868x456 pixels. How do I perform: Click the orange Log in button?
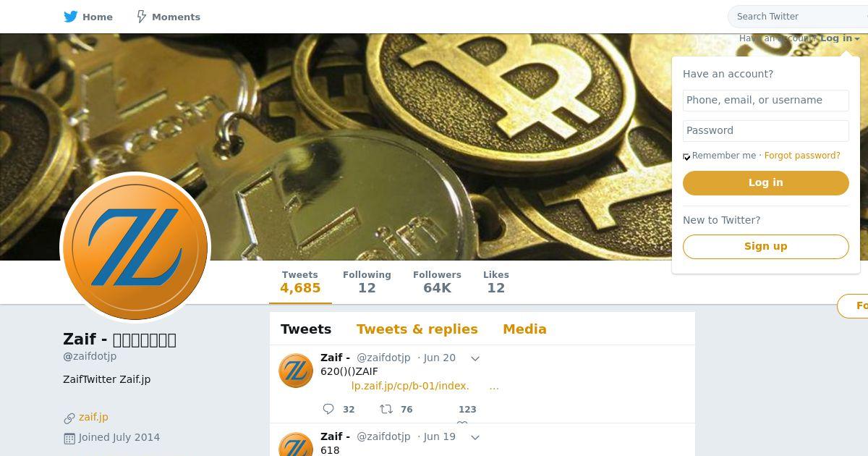[766, 183]
